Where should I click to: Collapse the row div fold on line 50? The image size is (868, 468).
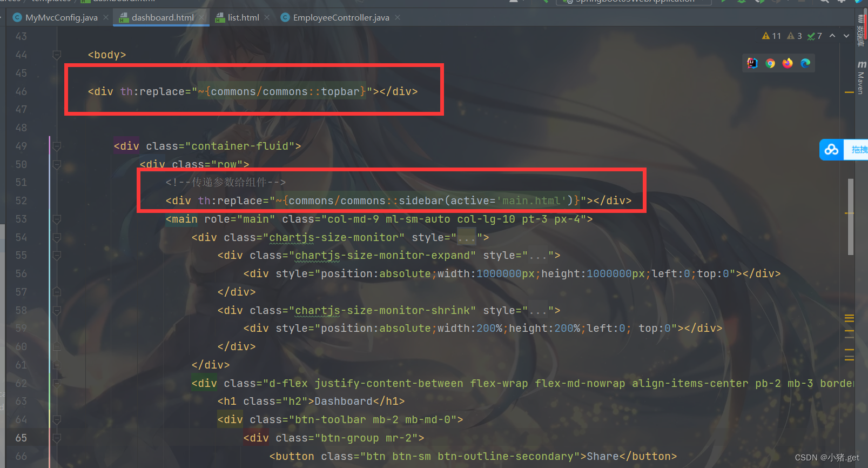pos(57,164)
